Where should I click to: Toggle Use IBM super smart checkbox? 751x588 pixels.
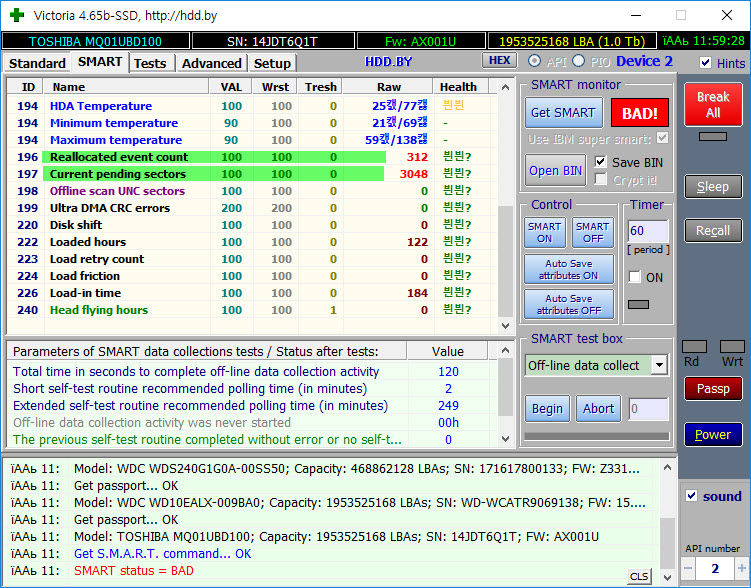click(x=662, y=138)
